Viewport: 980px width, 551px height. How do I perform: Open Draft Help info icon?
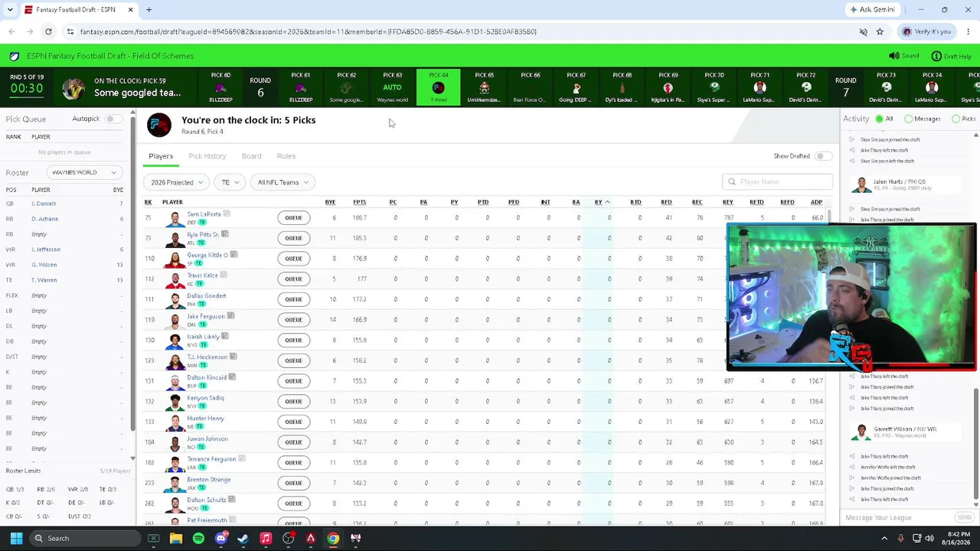tap(936, 56)
